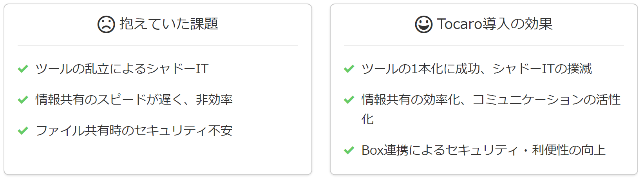Click the smiley face icon beside Tocaro
This screenshot has width=644, height=181.
[424, 24]
